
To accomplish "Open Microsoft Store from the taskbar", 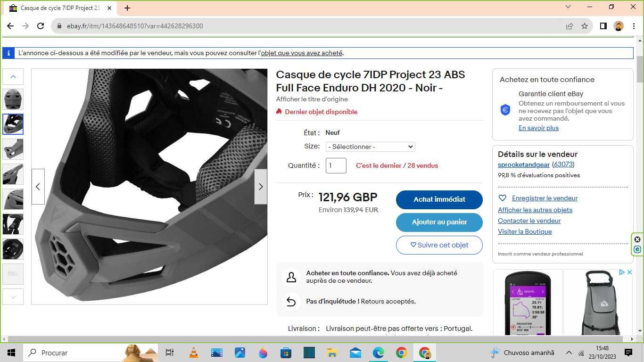I will (x=286, y=353).
